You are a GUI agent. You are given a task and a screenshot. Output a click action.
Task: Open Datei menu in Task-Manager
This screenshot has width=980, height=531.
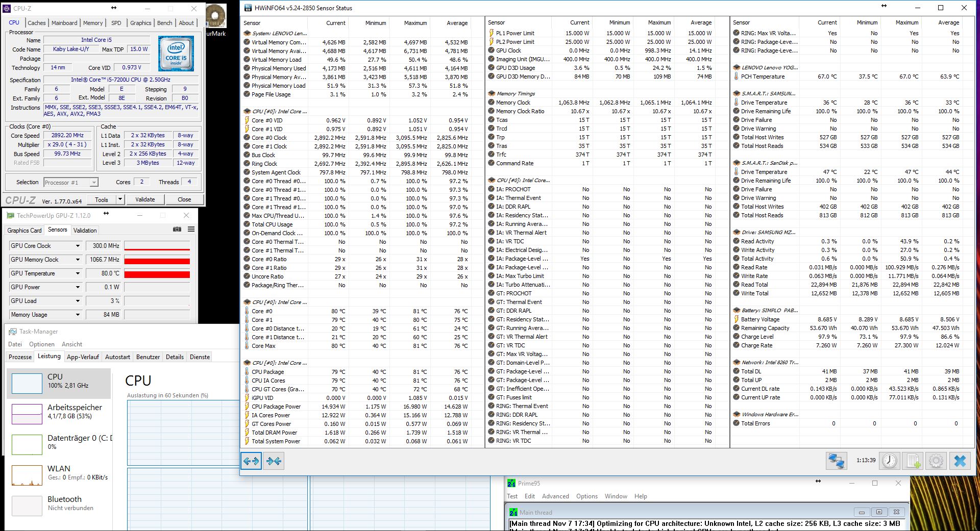(15, 344)
